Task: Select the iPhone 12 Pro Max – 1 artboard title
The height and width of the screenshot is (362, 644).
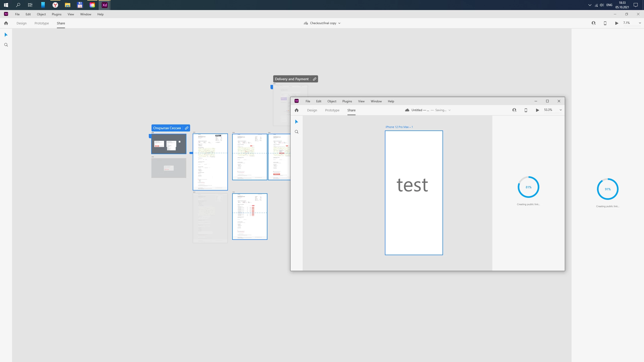Action: [399, 127]
